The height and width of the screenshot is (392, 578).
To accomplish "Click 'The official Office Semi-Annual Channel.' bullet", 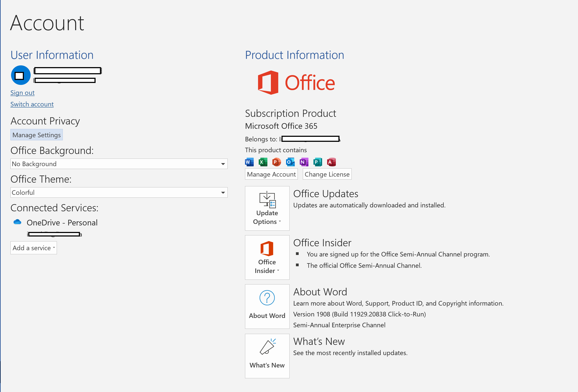I will pyautogui.click(x=364, y=266).
